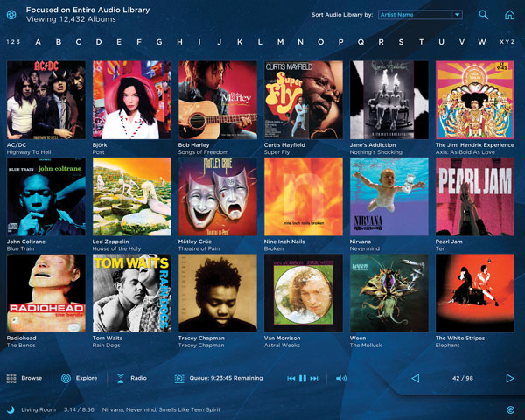Viewport: 525px width, 420px height.
Task: Click the volume speaker icon
Action: [x=341, y=379]
